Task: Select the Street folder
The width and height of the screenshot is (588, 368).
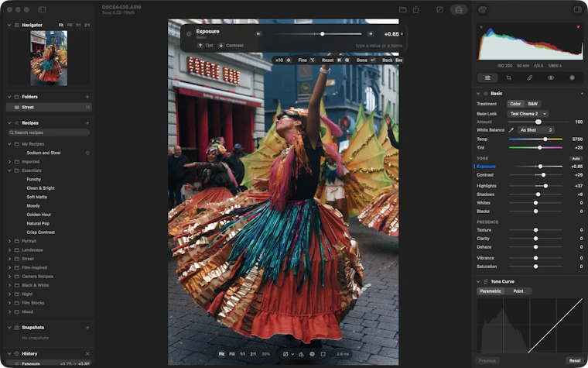Action: [x=49, y=108]
